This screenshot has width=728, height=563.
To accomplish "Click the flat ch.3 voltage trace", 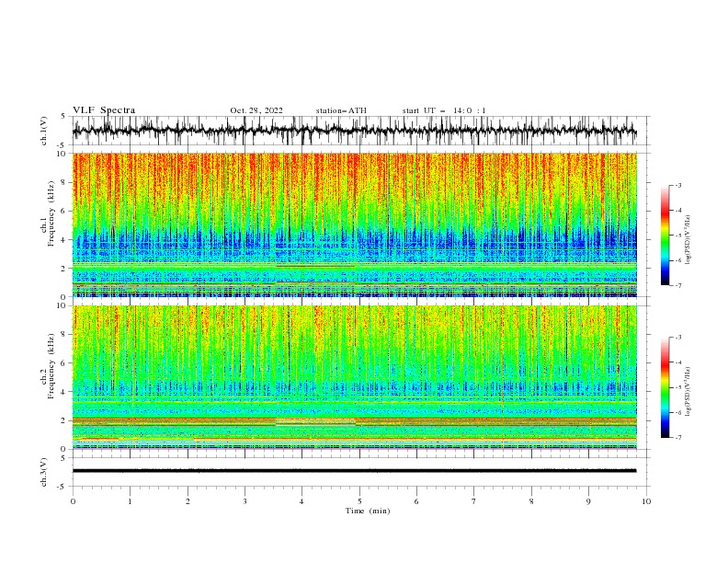I will coord(354,471).
